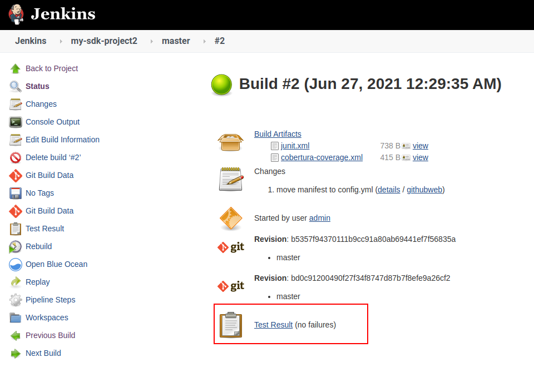Click the Replay arrow icon
The height and width of the screenshot is (392, 534).
coord(16,282)
